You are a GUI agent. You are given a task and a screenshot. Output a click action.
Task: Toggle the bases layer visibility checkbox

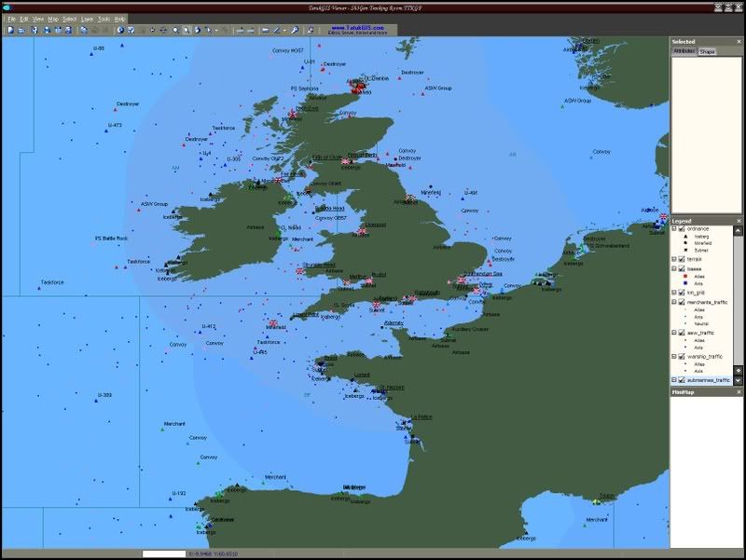(x=682, y=268)
